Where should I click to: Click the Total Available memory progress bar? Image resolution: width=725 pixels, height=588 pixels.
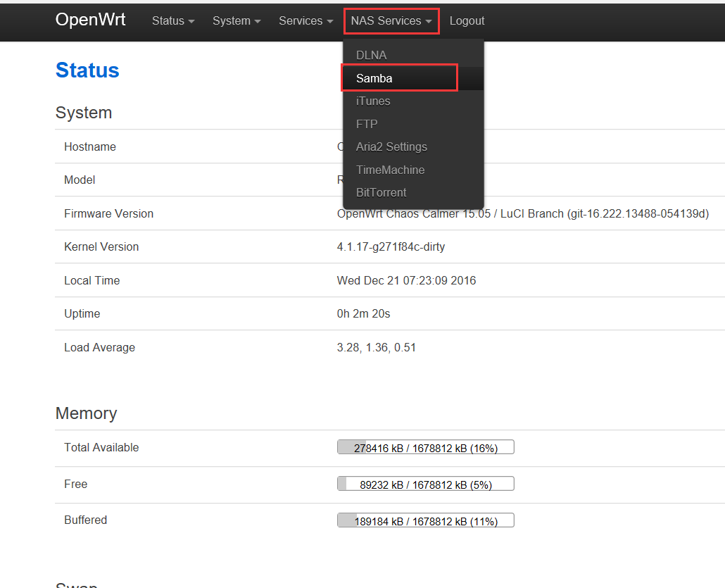click(425, 447)
